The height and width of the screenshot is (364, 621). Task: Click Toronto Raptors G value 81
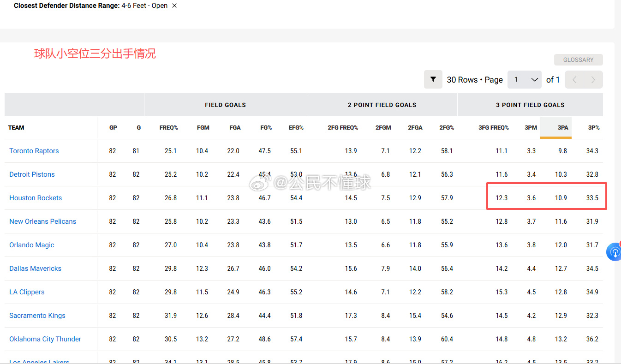(x=136, y=151)
